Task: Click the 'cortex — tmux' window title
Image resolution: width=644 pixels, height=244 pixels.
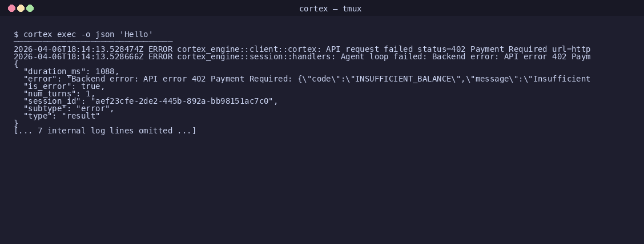Action: tap(330, 9)
